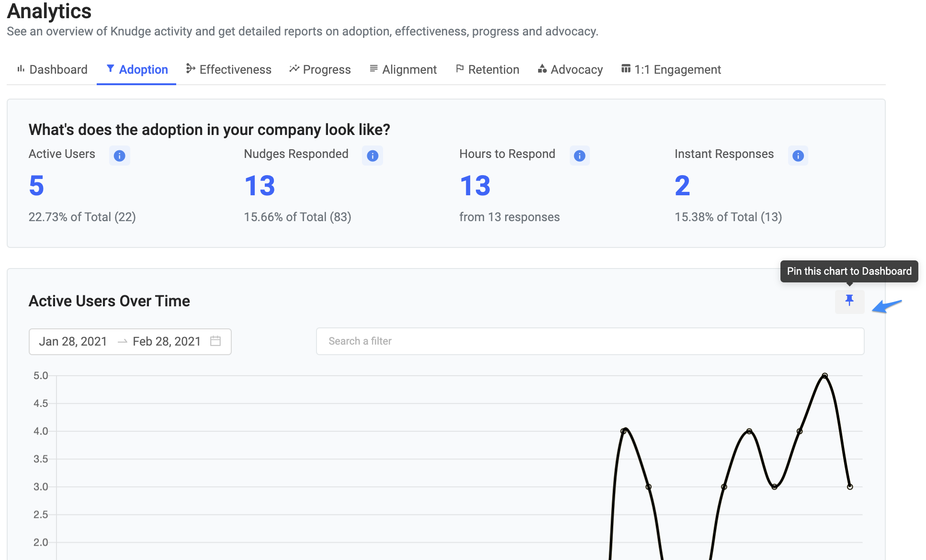Click the Active Users info icon
This screenshot has width=926, height=560.
point(119,156)
